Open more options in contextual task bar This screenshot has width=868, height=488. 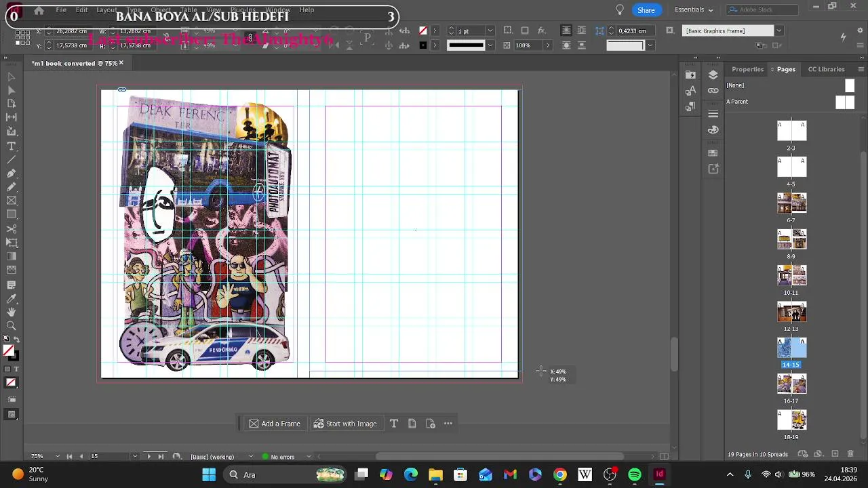pos(448,424)
